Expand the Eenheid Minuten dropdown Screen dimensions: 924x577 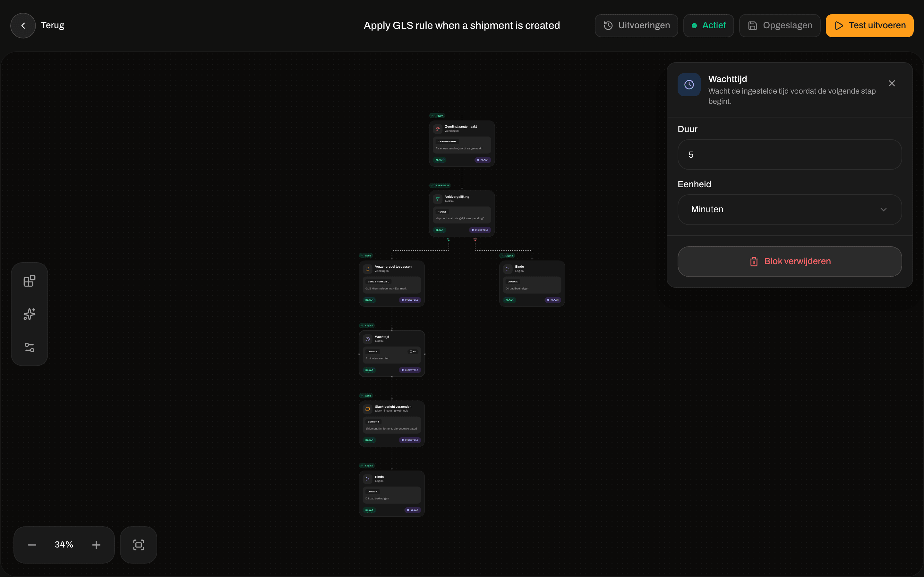(790, 210)
